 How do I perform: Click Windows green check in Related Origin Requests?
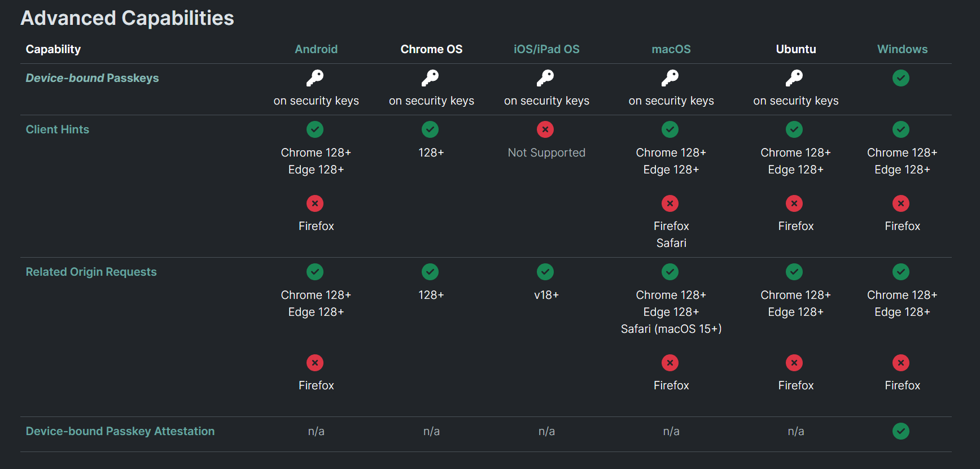tap(901, 272)
